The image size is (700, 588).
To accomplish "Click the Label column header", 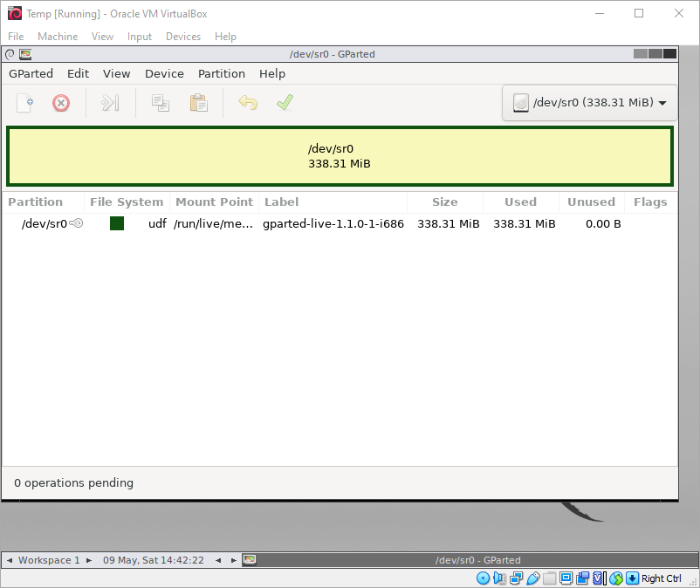I will coord(333,202).
